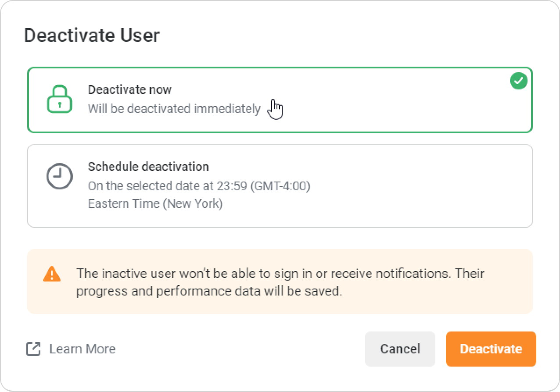560x392 pixels.
Task: Open the Learn More link
Action: 82,349
